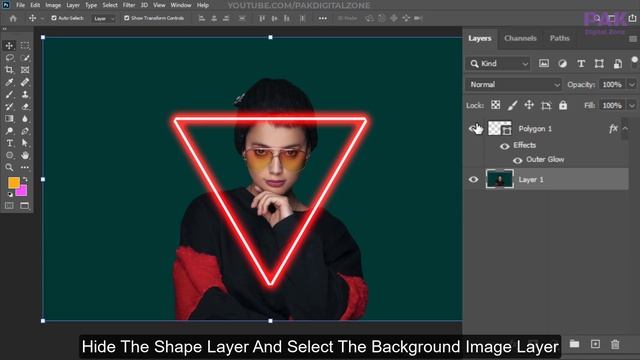Image resolution: width=640 pixels, height=360 pixels.
Task: Select the Hand tool
Action: tap(25, 155)
